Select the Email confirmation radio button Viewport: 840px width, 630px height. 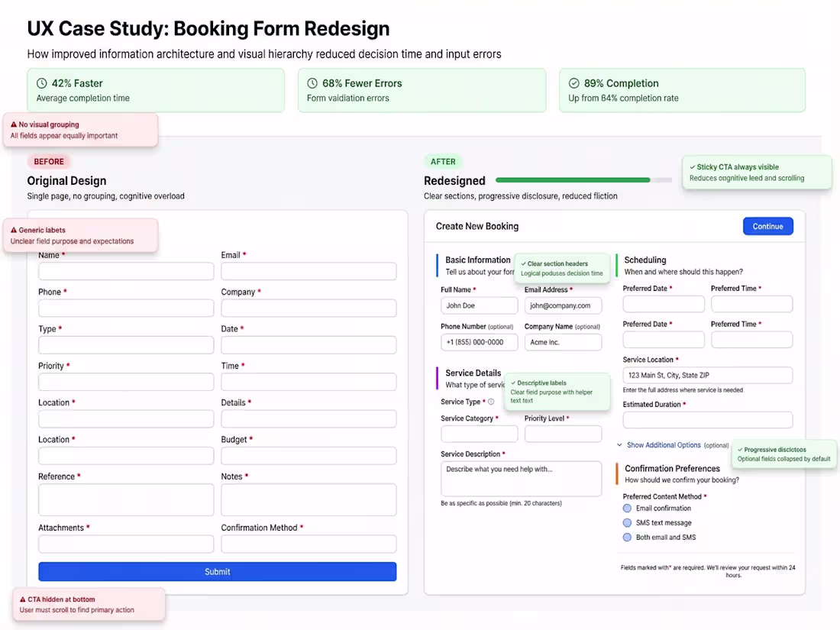[627, 507]
